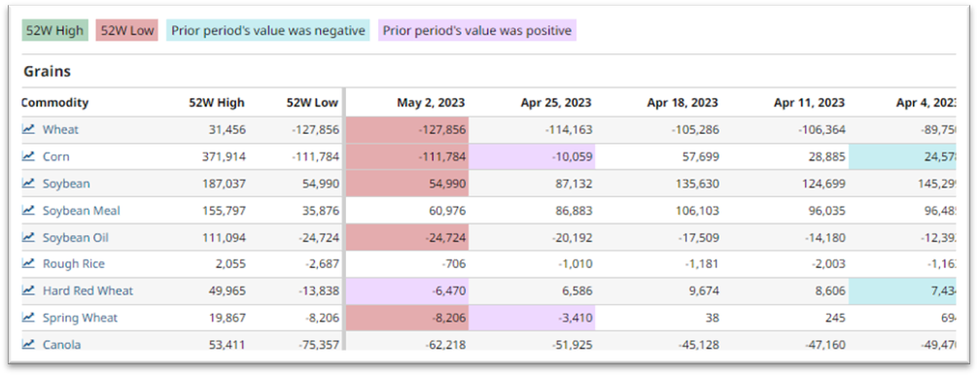Click the green 52W High legend swatch
Image resolution: width=980 pixels, height=376 pixels.
click(55, 31)
